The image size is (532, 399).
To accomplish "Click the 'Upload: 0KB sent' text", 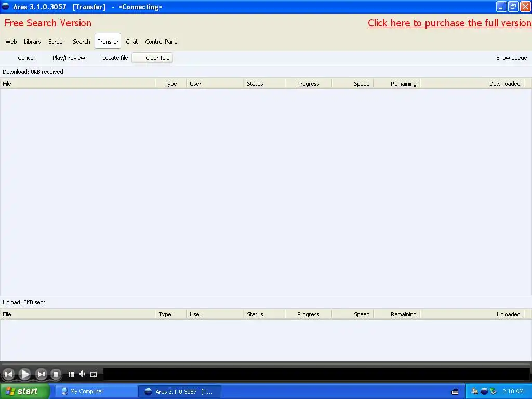I will [x=24, y=302].
